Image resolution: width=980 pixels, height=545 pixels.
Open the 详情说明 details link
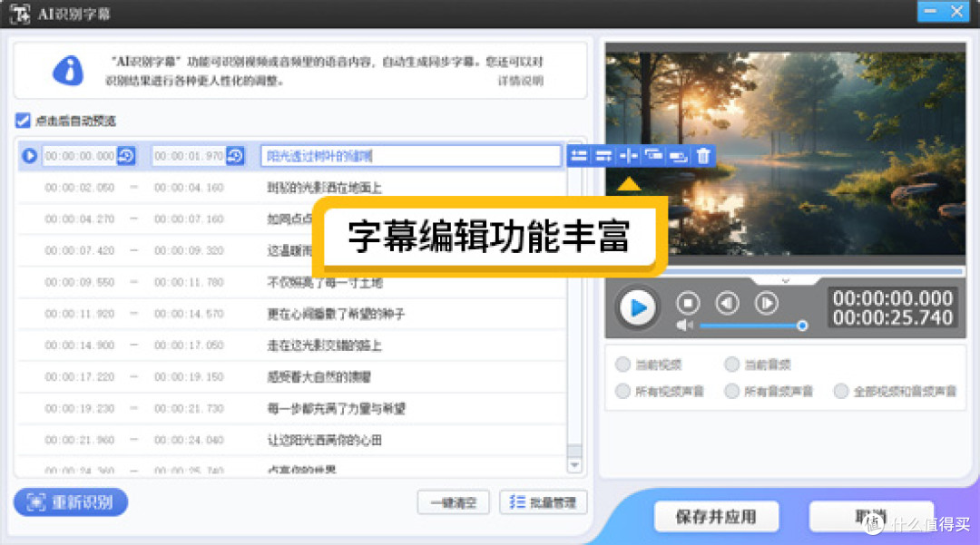pyautogui.click(x=520, y=81)
